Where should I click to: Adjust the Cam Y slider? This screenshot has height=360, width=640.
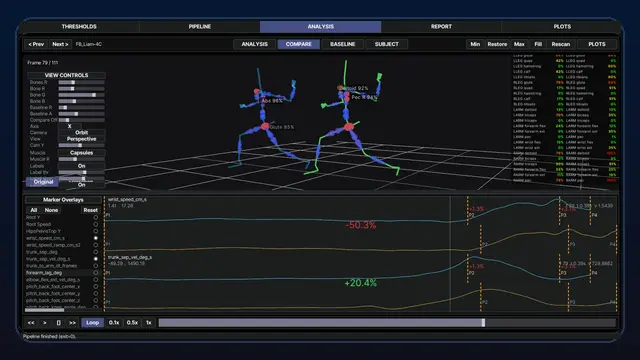tap(81, 145)
